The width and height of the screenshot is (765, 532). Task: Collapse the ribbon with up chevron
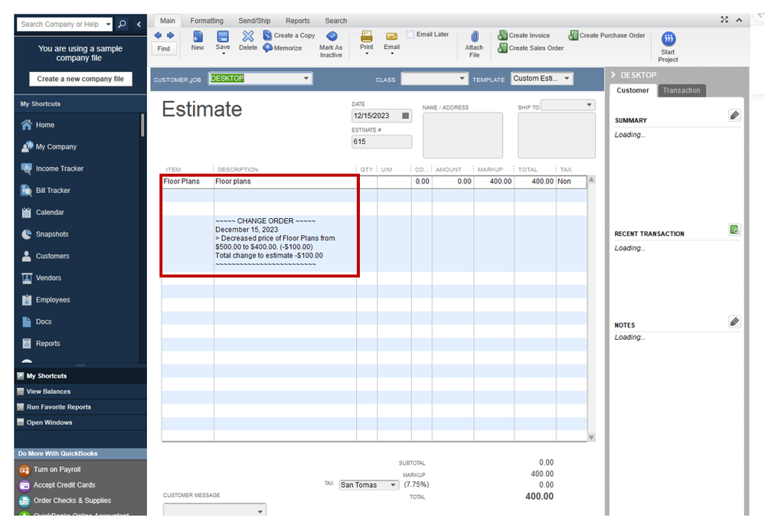739,20
